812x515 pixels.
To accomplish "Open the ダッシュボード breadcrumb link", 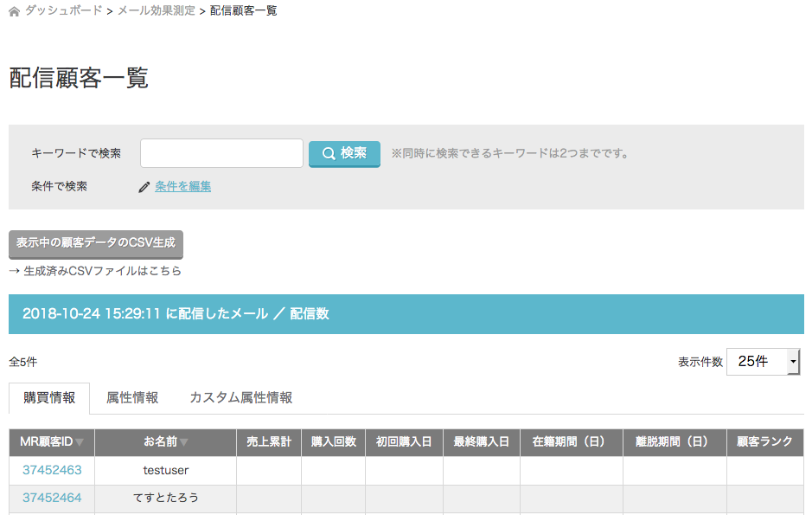I will point(63,11).
